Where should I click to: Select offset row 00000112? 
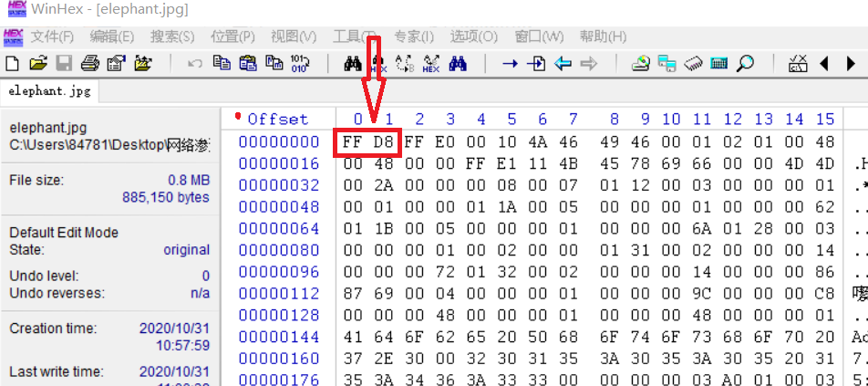(278, 294)
